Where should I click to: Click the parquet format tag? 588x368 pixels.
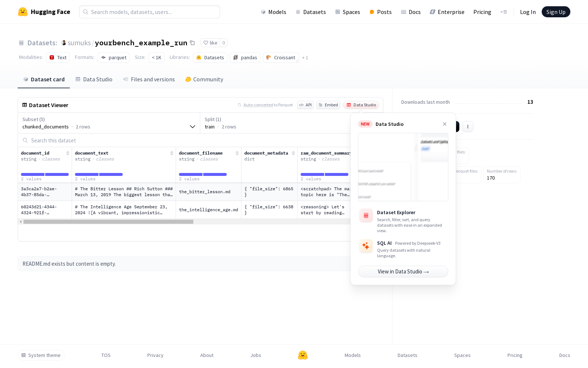(114, 57)
